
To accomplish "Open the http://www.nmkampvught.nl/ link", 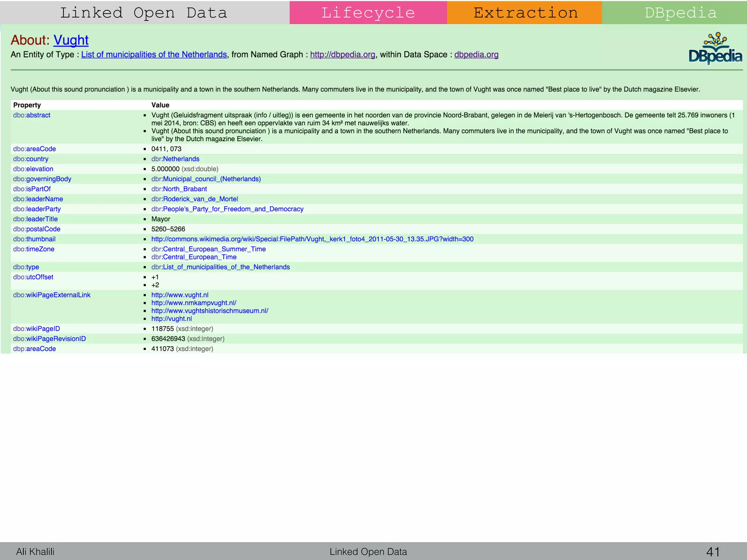I will 194,303.
